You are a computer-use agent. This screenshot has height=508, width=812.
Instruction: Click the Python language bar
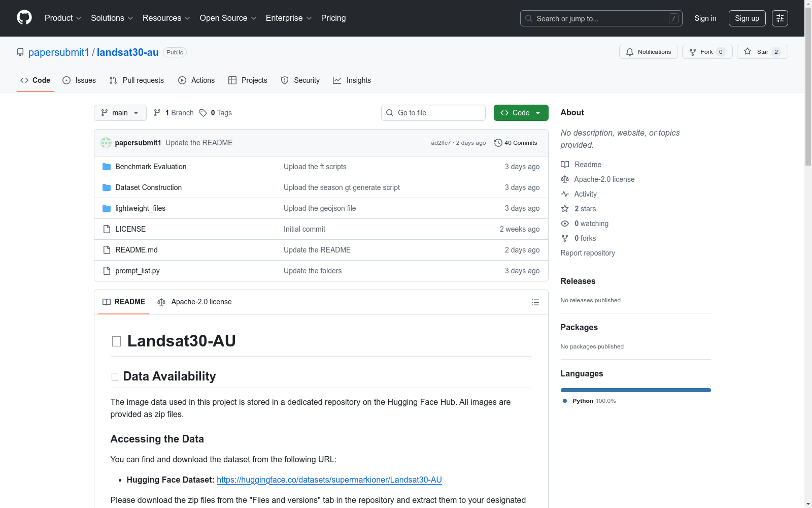[x=636, y=390]
